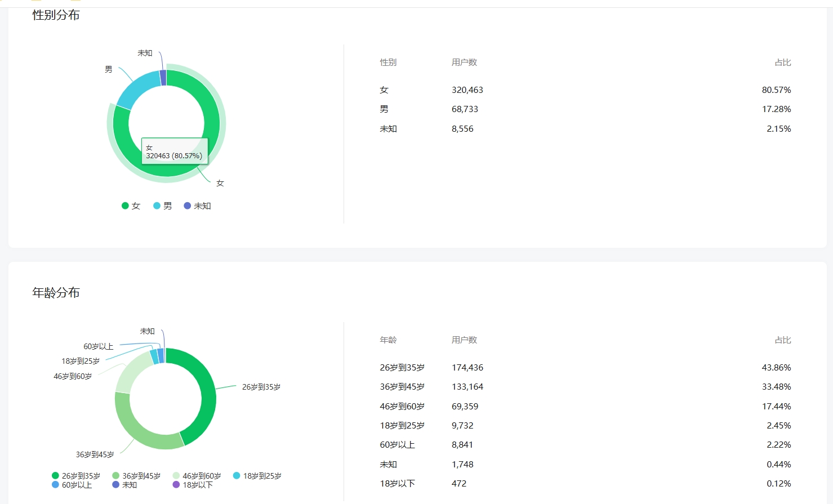Click the 男 callout label beside the gender donut
Screen dimensions: 833x504
point(109,69)
